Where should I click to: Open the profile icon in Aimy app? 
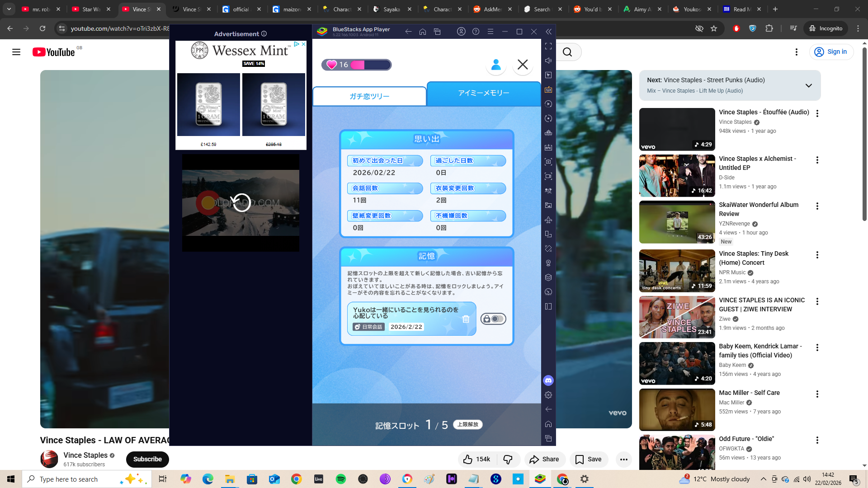click(496, 65)
